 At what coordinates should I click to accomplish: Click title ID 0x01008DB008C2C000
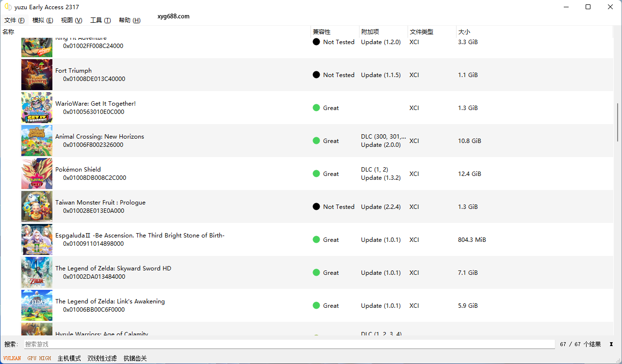click(95, 178)
